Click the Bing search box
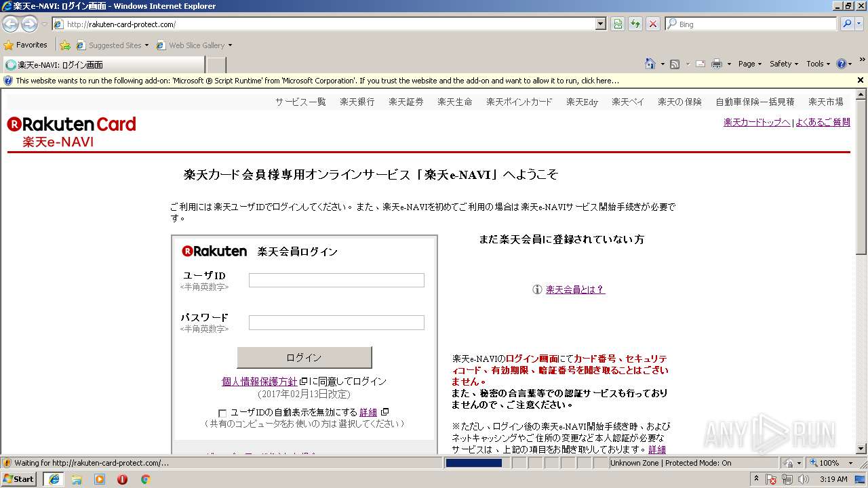Screen dimensions: 868x488 (x=752, y=24)
